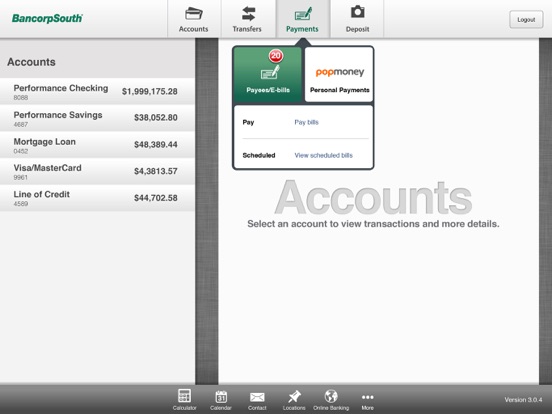Switch to the Transfers tab
The image size is (552, 414).
[x=248, y=19]
